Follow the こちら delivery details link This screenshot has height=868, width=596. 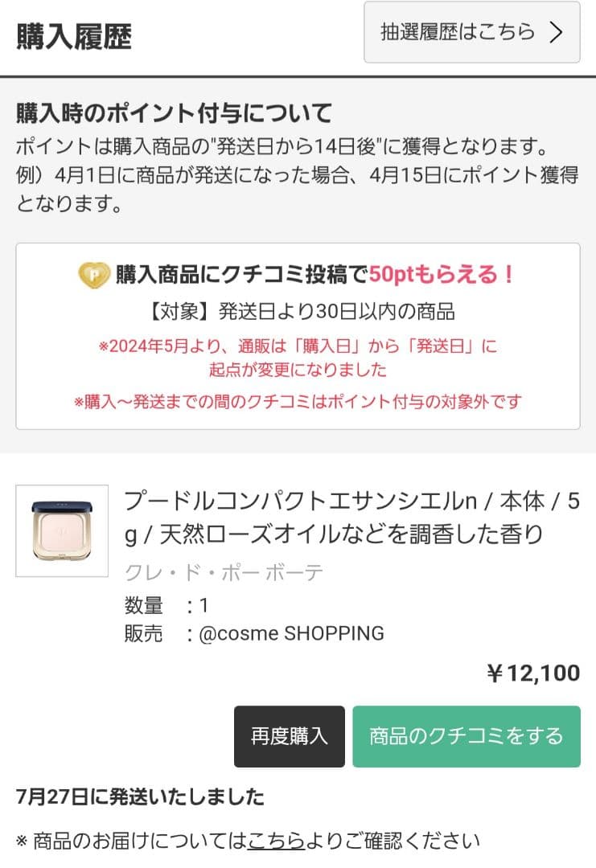tap(277, 841)
